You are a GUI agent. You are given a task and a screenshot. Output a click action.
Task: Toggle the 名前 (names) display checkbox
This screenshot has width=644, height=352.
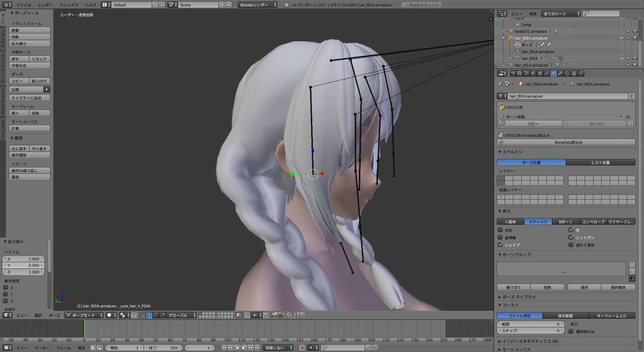(500, 230)
